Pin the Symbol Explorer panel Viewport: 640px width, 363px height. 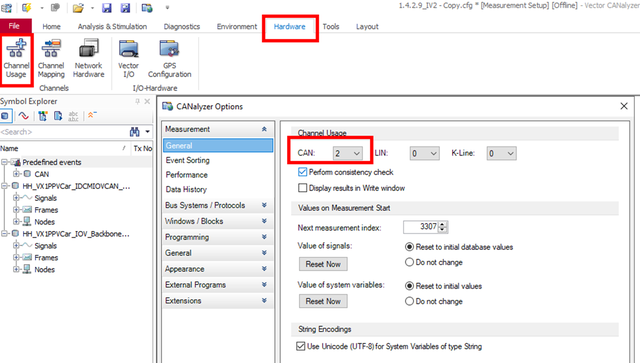(138, 101)
